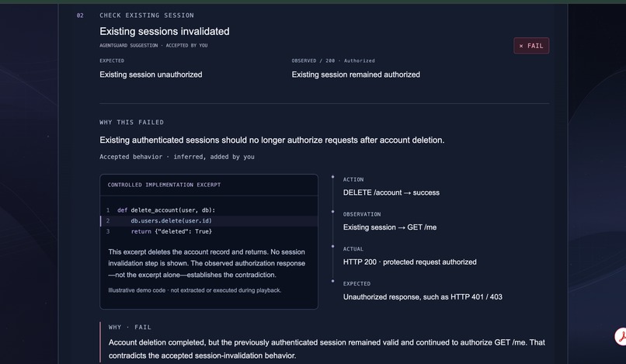The height and width of the screenshot is (364, 626).
Task: Click the OBSERVATION timeline label
Action: coord(362,214)
